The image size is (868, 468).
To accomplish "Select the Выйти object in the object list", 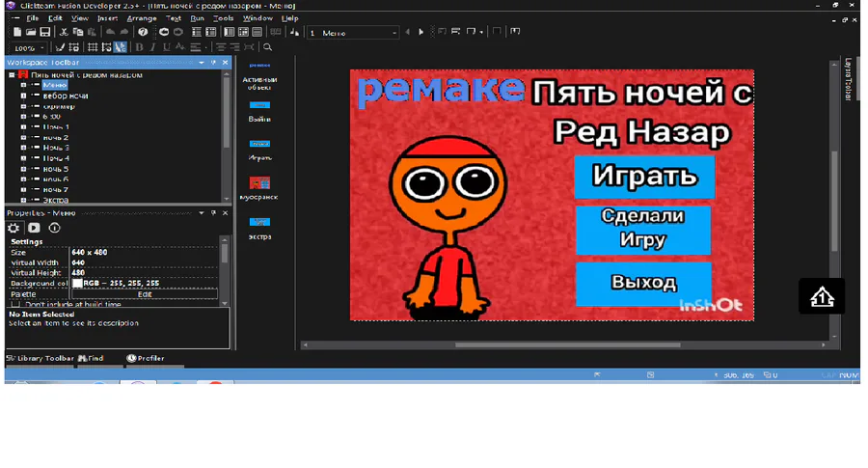I will coord(259,111).
